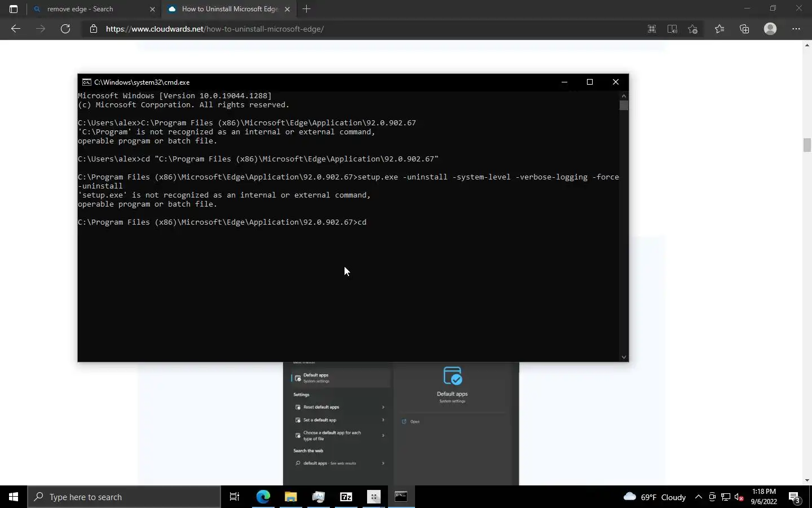Viewport: 812px width, 508px height.
Task: Open the cmd.exe window system menu icon
Action: click(x=86, y=82)
